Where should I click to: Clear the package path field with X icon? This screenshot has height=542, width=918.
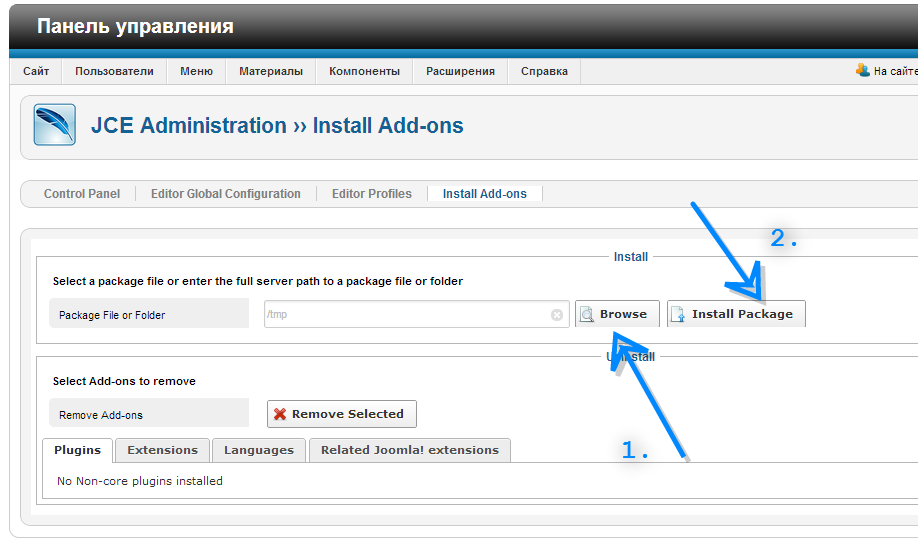pos(557,315)
